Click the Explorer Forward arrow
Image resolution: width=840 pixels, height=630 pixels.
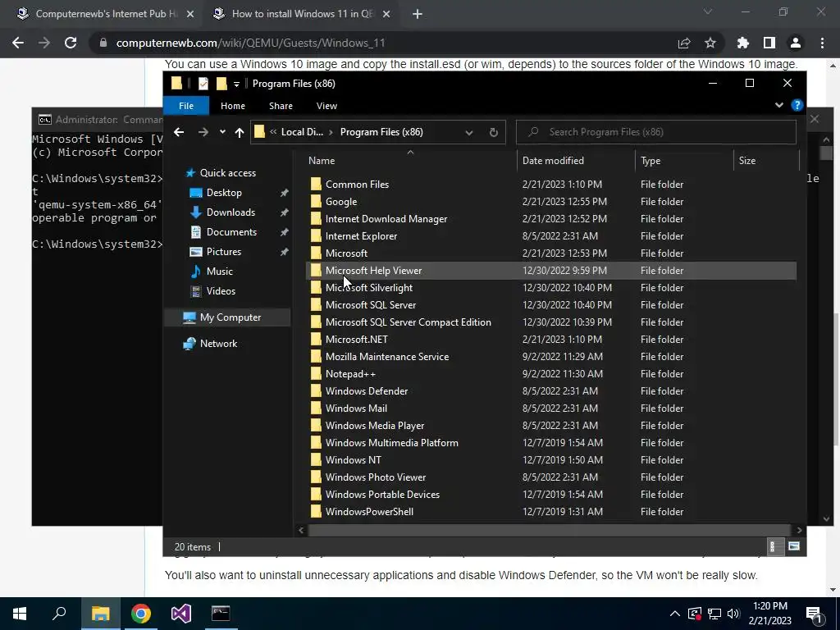(203, 132)
